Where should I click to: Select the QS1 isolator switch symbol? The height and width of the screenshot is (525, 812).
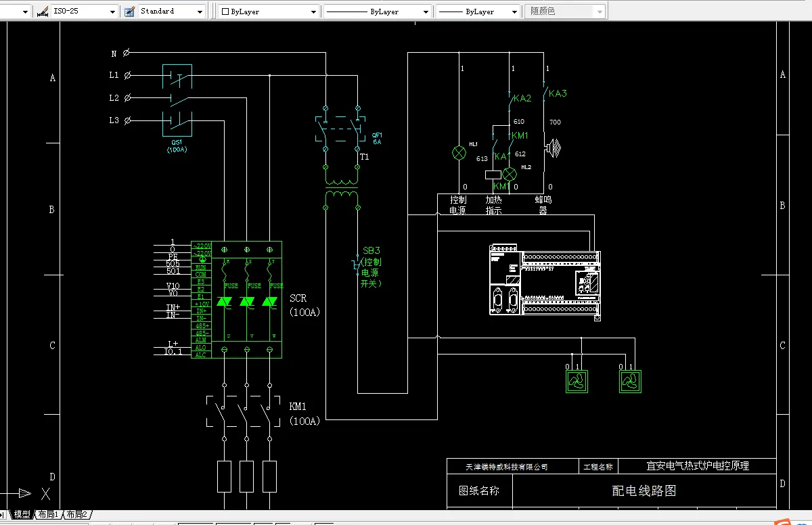click(177, 101)
